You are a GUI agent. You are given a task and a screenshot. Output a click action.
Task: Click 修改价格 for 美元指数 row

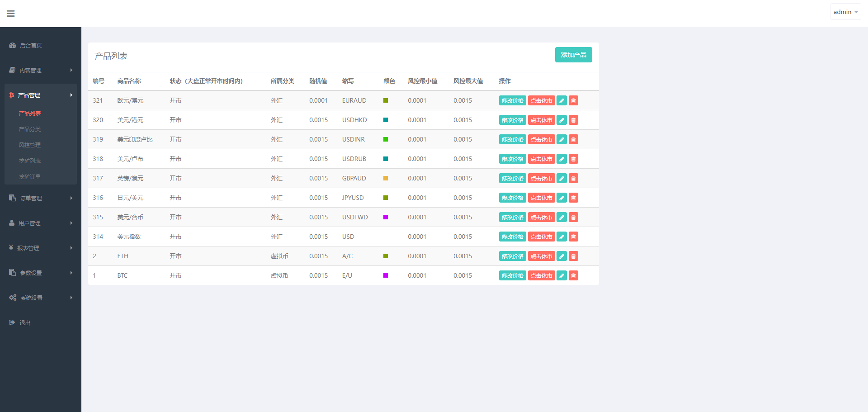point(512,237)
